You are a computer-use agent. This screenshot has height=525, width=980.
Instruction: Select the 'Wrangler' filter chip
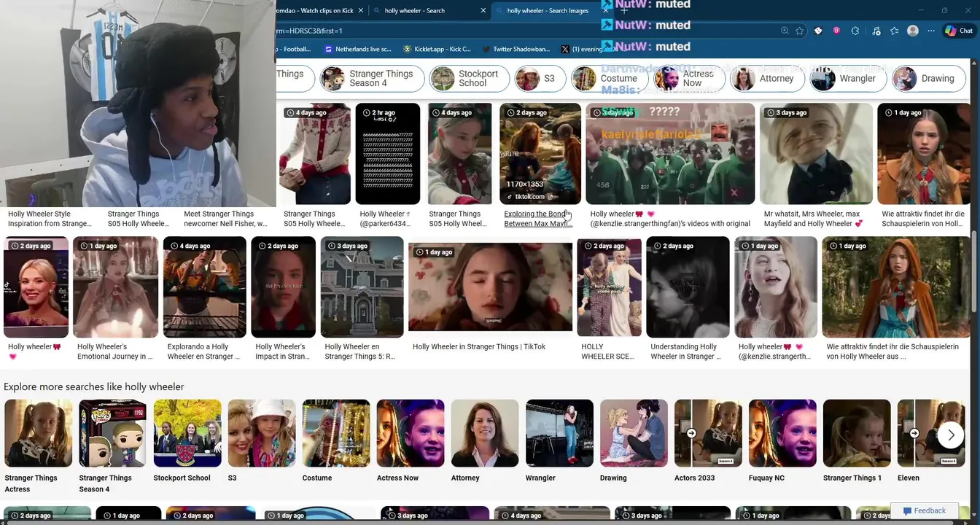point(848,78)
